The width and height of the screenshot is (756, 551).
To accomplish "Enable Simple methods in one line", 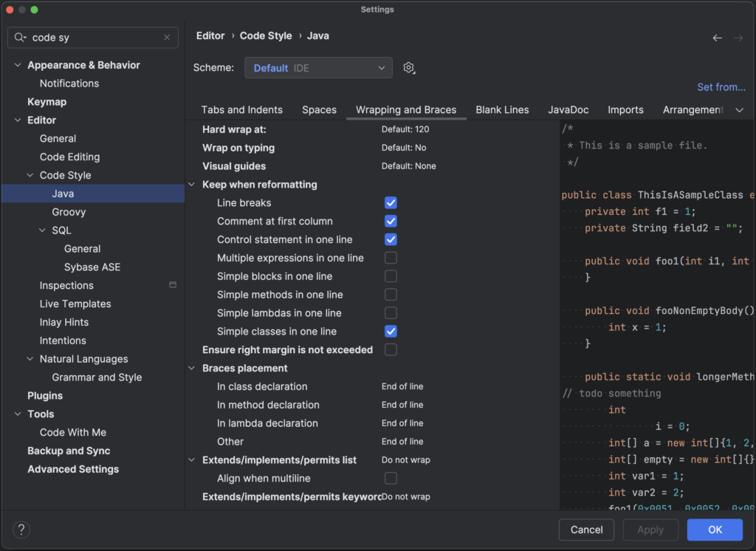I will 391,295.
